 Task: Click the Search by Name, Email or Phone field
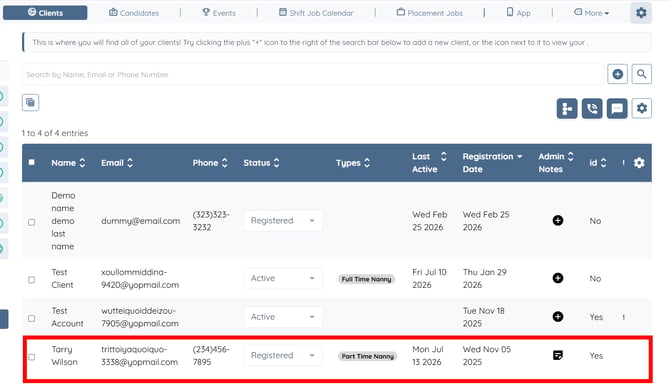(312, 75)
